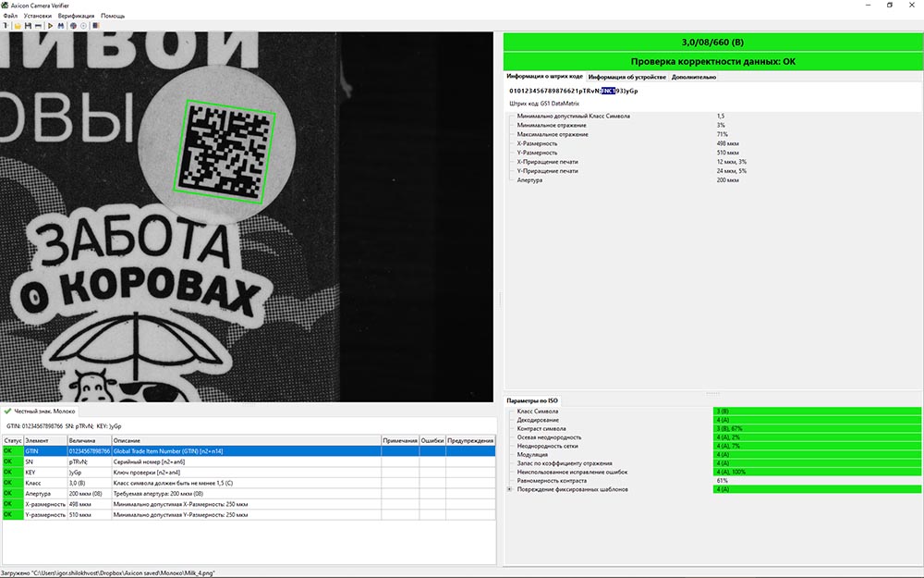The width and height of the screenshot is (924, 578).
Task: Select the X-размерность row in results table
Action: click(248, 504)
